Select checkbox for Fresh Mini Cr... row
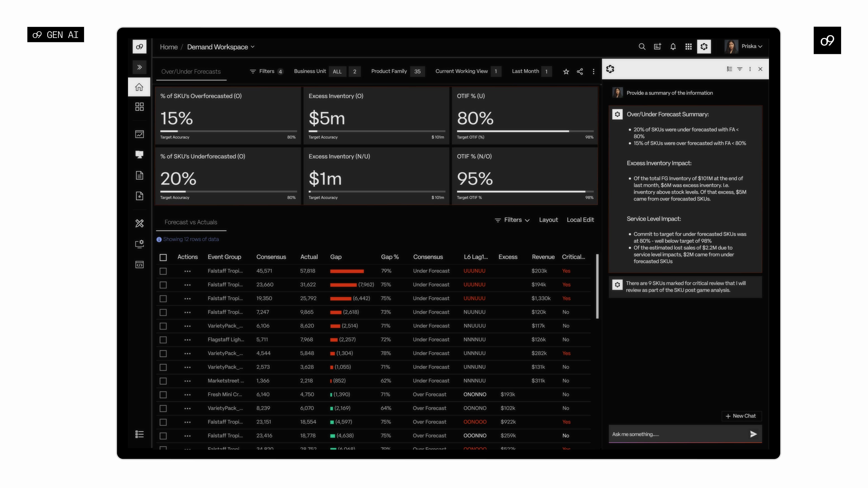 pos(163,395)
